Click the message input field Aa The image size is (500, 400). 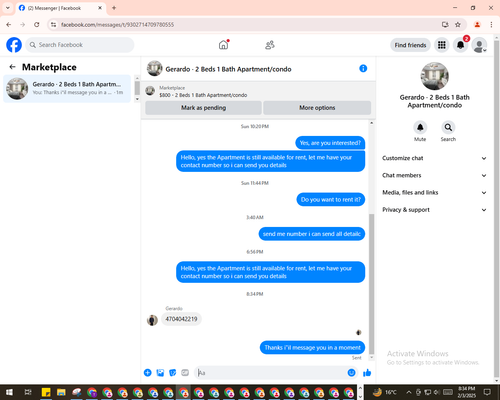(x=272, y=373)
